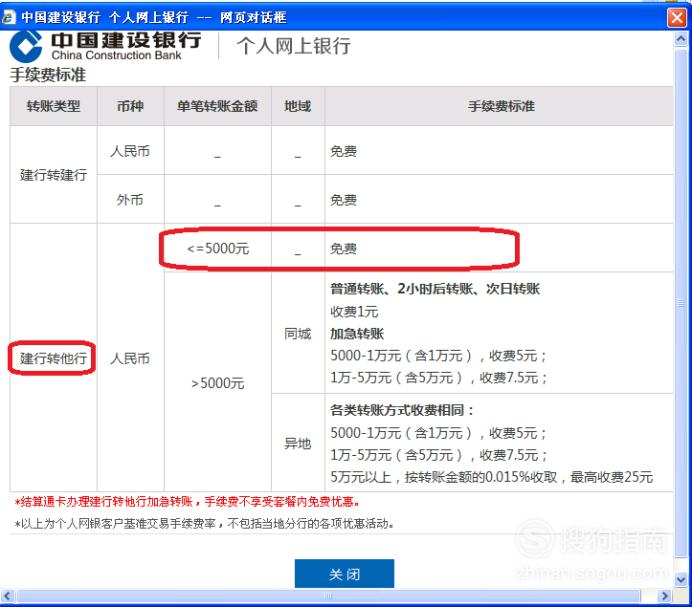Click the >5000元 amount cell
692x607 pixels.
pyautogui.click(x=218, y=383)
